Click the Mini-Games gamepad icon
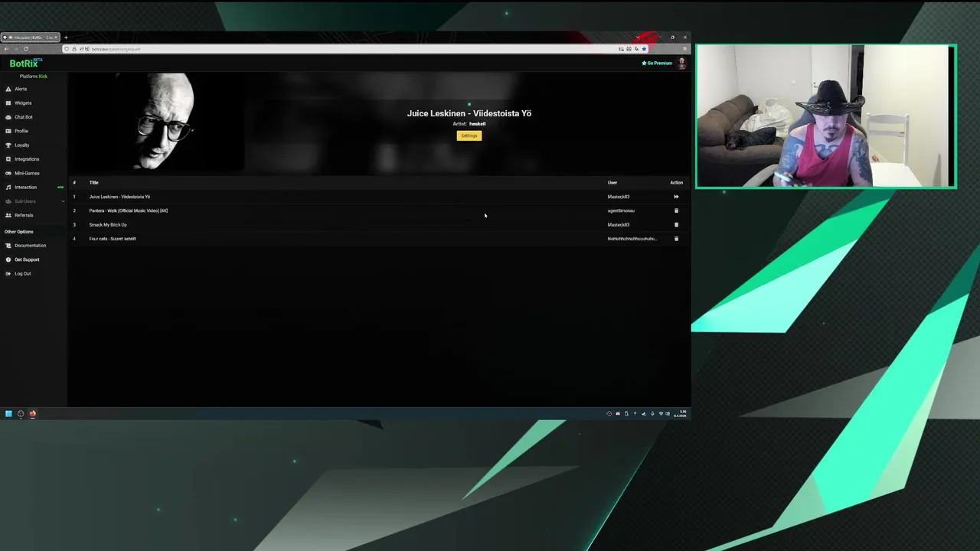The width and height of the screenshot is (980, 551). [x=8, y=173]
